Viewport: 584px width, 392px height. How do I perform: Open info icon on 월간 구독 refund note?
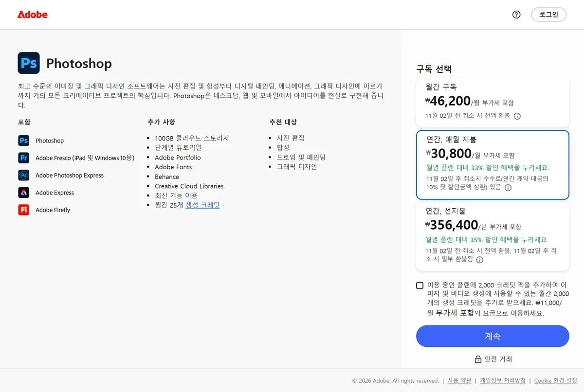(517, 116)
